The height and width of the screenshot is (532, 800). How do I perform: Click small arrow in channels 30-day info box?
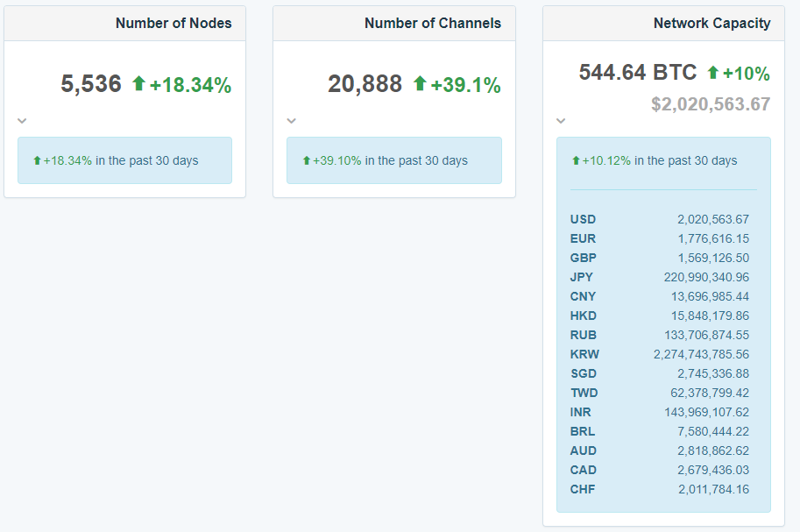tap(306, 161)
